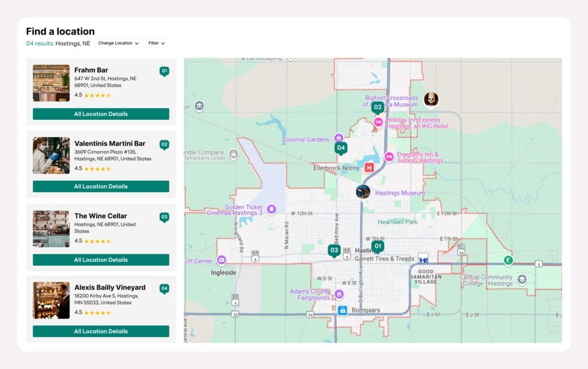
Task: Open All Location Details for Frahm Bar
Action: (x=100, y=114)
